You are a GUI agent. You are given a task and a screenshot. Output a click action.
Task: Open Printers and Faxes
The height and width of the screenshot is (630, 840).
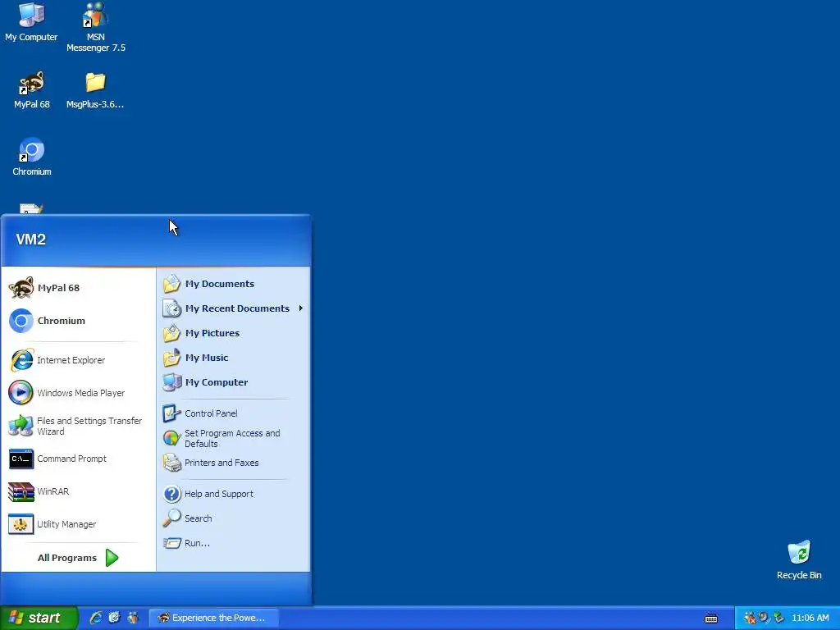coord(234,463)
